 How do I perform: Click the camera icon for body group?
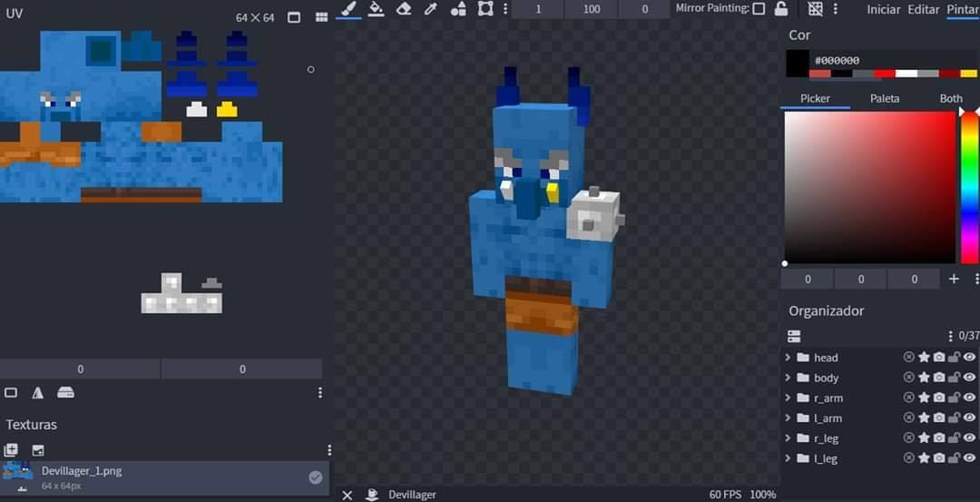coord(939,378)
